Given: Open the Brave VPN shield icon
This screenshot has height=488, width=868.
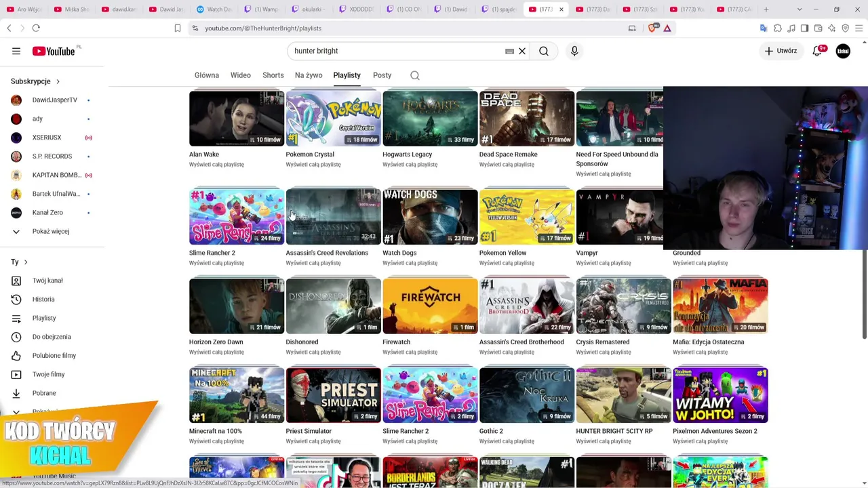Looking at the screenshot, I should click(846, 28).
